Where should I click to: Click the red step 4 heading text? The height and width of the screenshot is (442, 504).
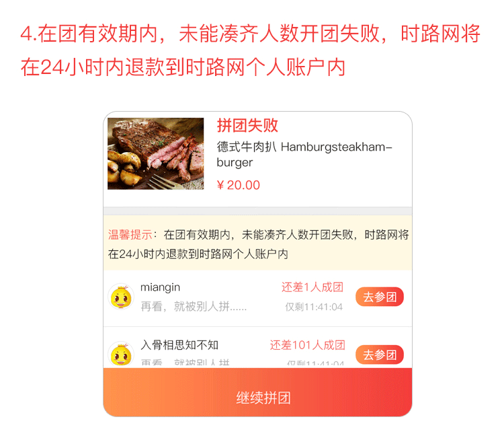point(251,50)
